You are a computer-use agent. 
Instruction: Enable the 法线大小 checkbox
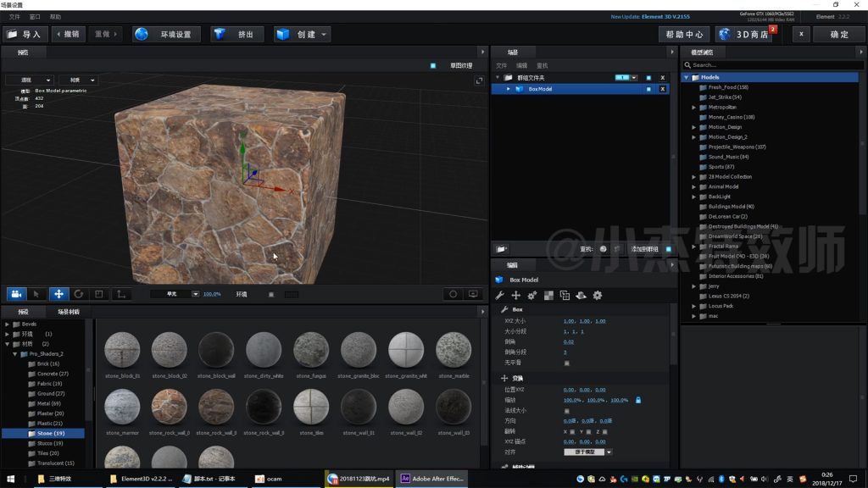(566, 411)
